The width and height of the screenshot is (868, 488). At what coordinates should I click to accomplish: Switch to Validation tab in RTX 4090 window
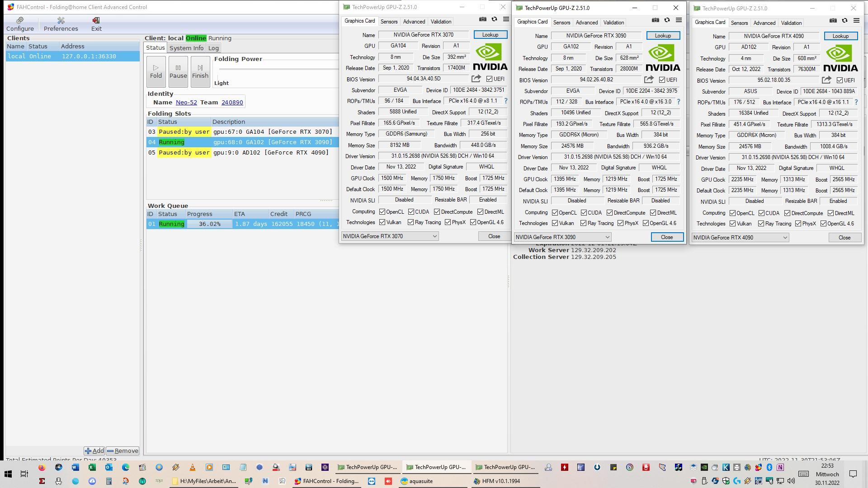[791, 23]
